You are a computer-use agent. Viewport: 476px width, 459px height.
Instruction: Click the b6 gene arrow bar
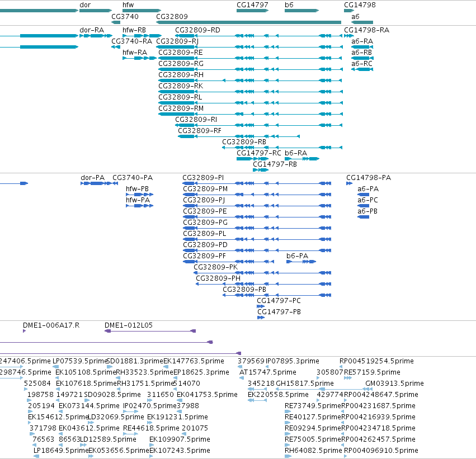[x=301, y=11]
